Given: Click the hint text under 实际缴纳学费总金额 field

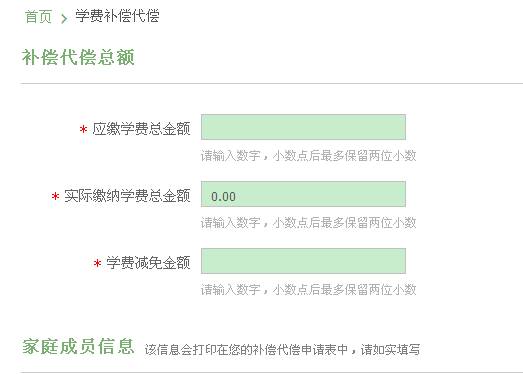Looking at the screenshot, I should pos(309,223).
